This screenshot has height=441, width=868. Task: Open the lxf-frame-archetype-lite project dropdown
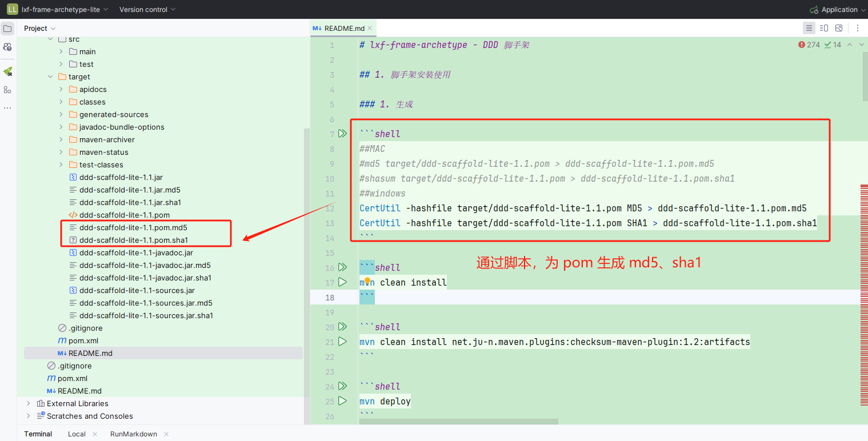coord(65,9)
